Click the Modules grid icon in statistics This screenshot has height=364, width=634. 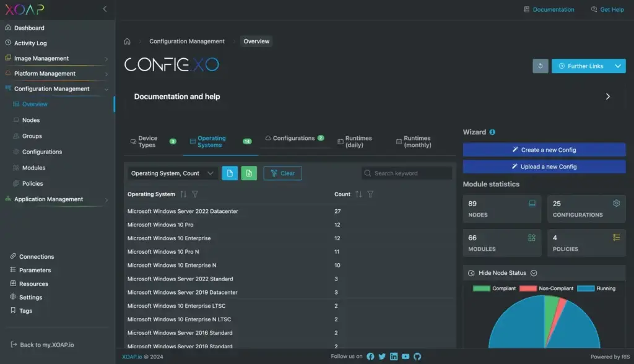pos(532,238)
